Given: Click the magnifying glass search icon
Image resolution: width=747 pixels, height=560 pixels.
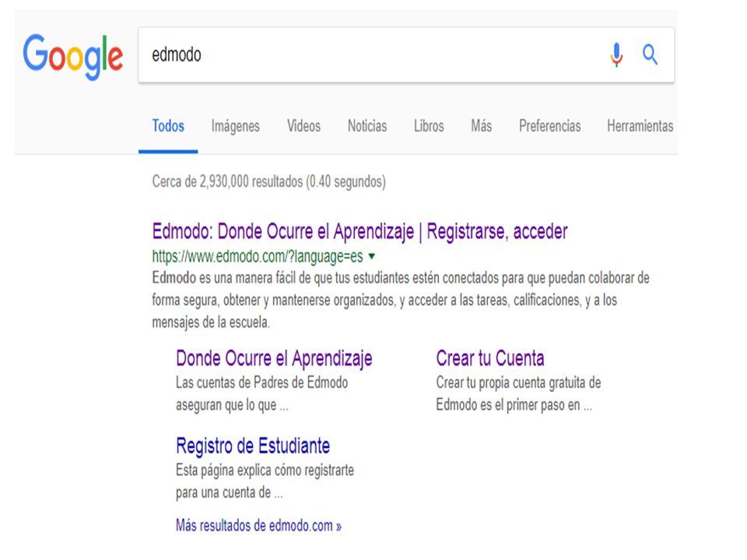Looking at the screenshot, I should coord(650,54).
